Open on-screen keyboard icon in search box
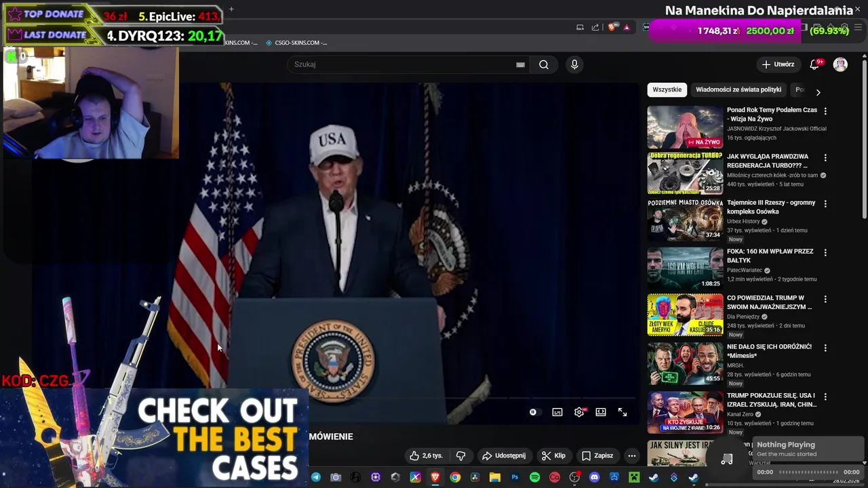Image resolution: width=868 pixels, height=488 pixels. (520, 64)
